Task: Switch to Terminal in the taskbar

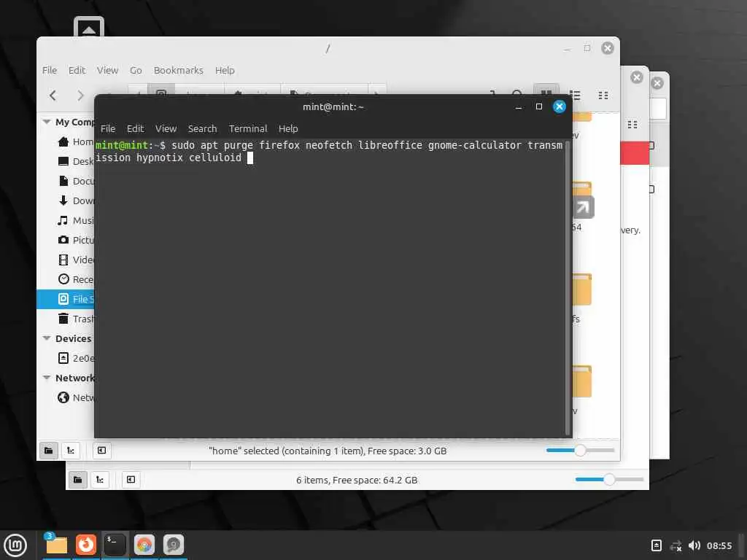Action: pos(115,545)
